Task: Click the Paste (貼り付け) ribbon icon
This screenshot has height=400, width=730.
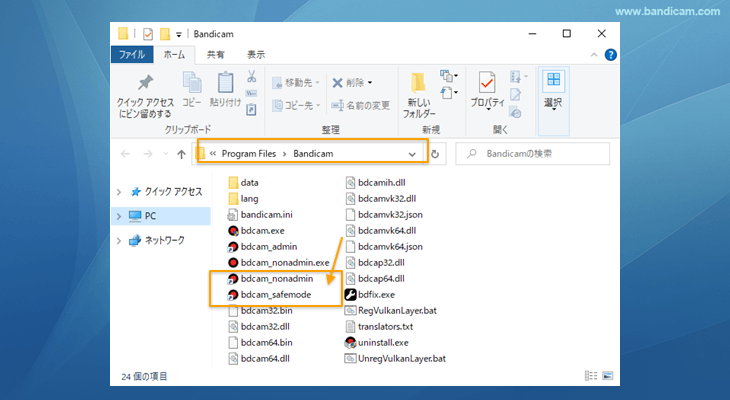Action: (225, 90)
